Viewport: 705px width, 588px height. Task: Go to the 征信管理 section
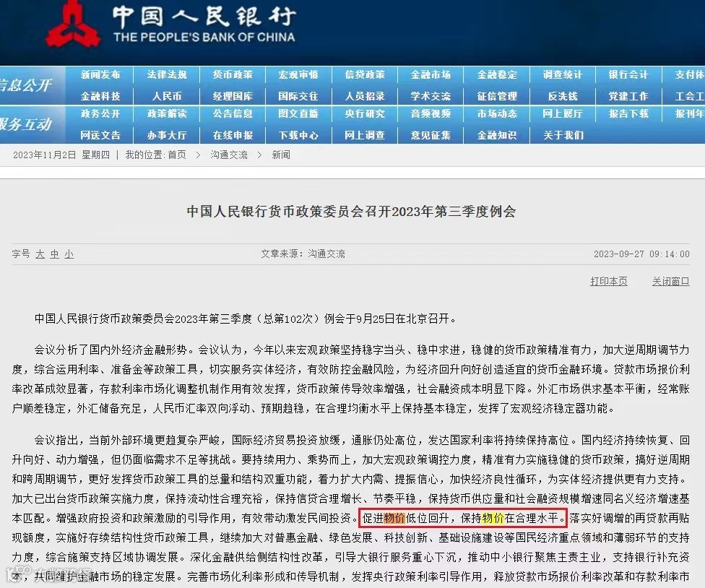497,96
